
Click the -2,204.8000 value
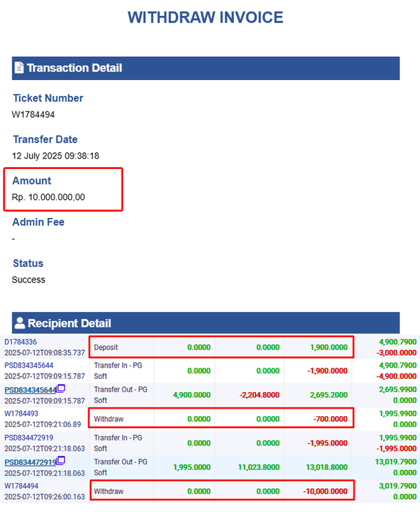(x=259, y=395)
